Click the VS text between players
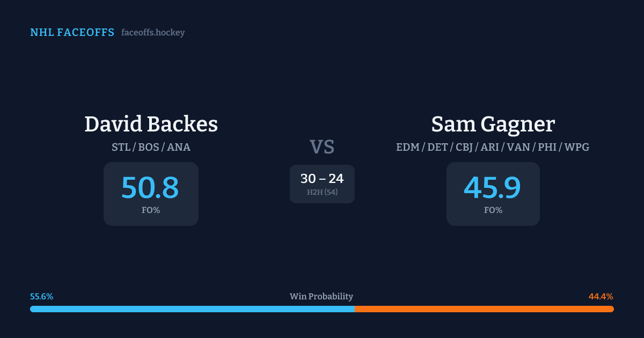The height and width of the screenshot is (338, 644). click(x=322, y=147)
